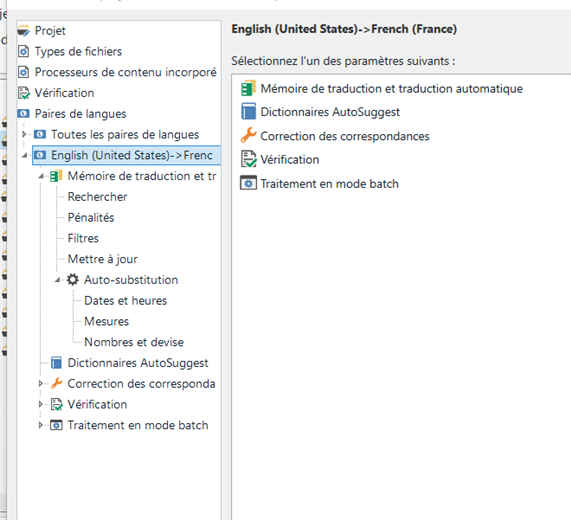Viewport: 571px width, 520px height.
Task: Open Vérification in right panel
Action: point(290,159)
